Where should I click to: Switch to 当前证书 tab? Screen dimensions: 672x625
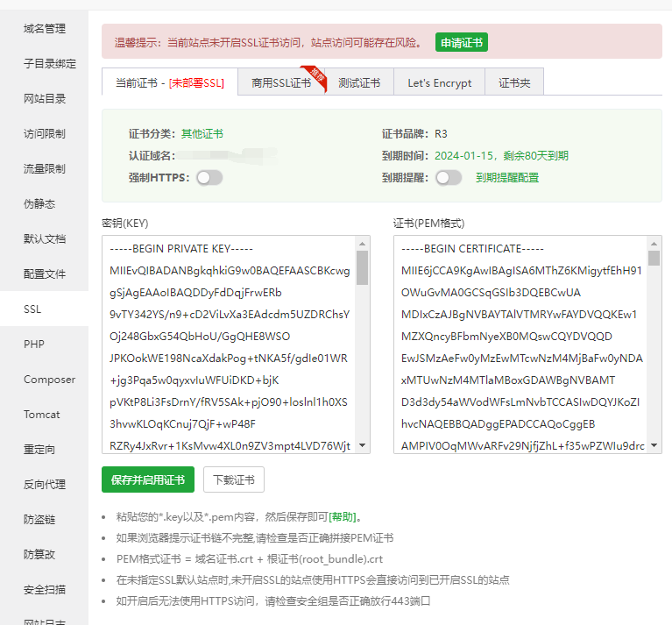click(170, 82)
